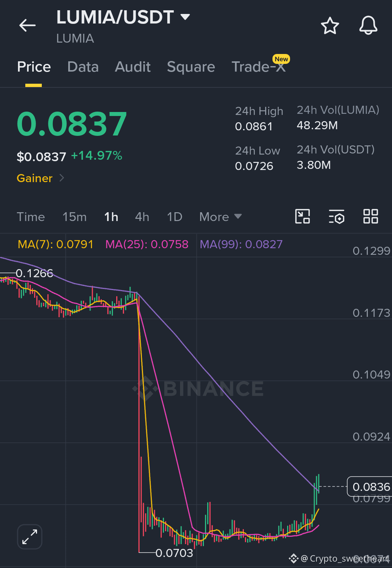392x568 pixels.
Task: Select the Time chart interval
Action: 31,217
